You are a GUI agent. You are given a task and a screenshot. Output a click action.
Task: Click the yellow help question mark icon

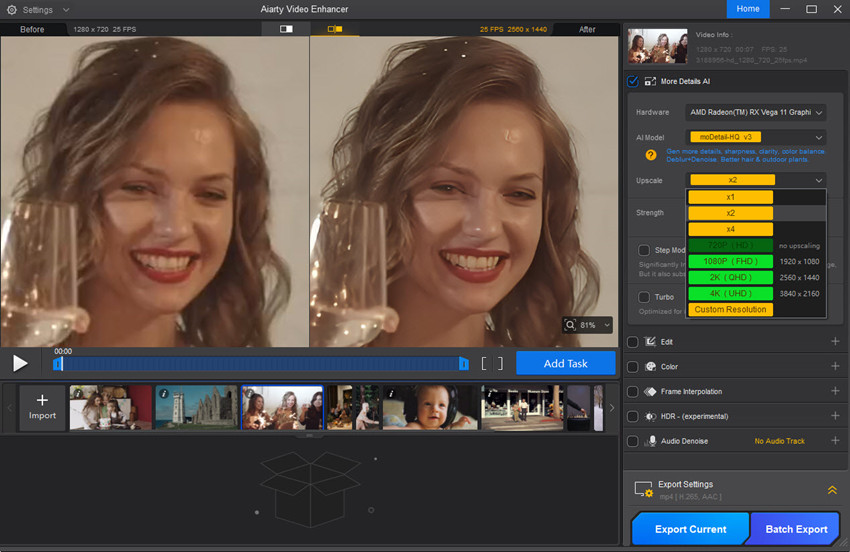tap(650, 155)
